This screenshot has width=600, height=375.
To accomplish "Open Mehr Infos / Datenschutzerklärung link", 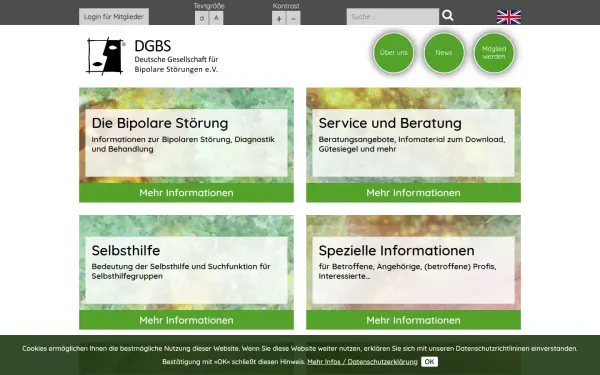I will pyautogui.click(x=362, y=362).
